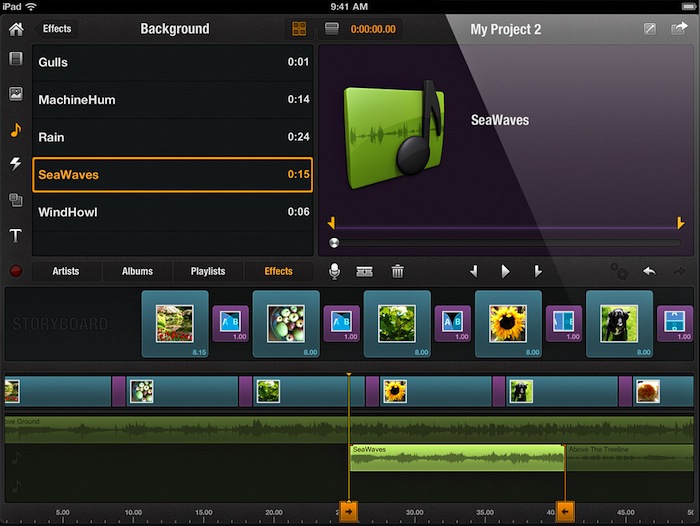Open project edit pencil icon
Screen dimensions: 700x526
click(x=650, y=29)
